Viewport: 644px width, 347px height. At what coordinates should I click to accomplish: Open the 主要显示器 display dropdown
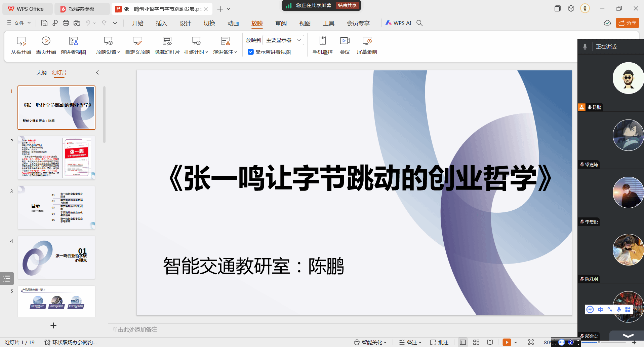coord(283,40)
